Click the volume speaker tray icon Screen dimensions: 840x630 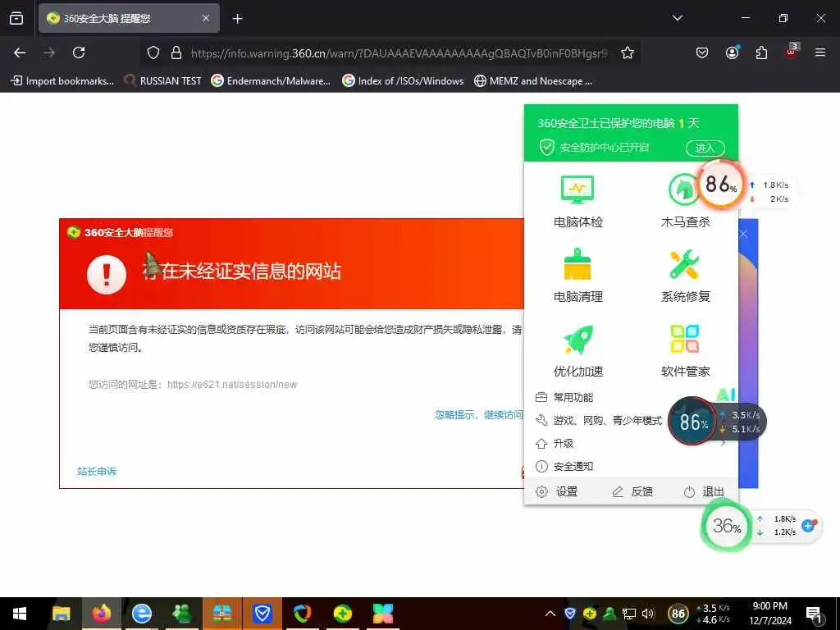point(648,614)
